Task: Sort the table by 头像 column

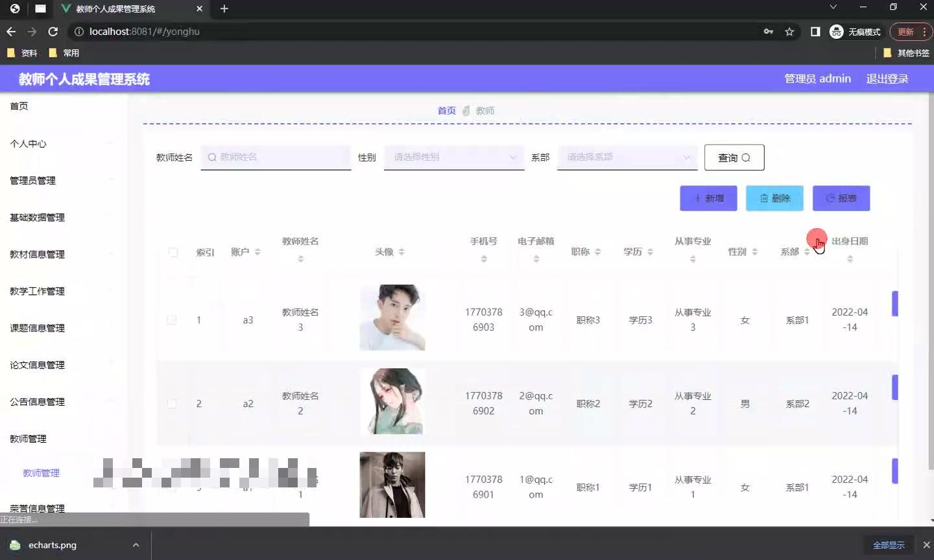Action: pyautogui.click(x=401, y=251)
